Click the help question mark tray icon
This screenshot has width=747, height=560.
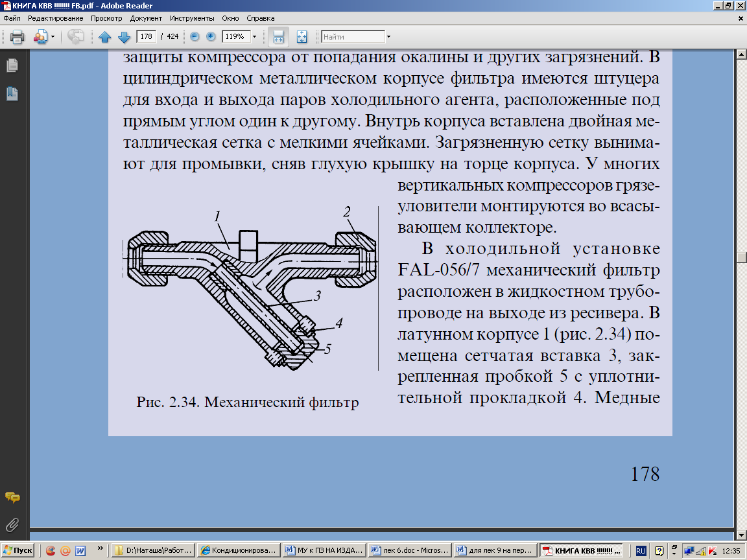[x=659, y=551]
